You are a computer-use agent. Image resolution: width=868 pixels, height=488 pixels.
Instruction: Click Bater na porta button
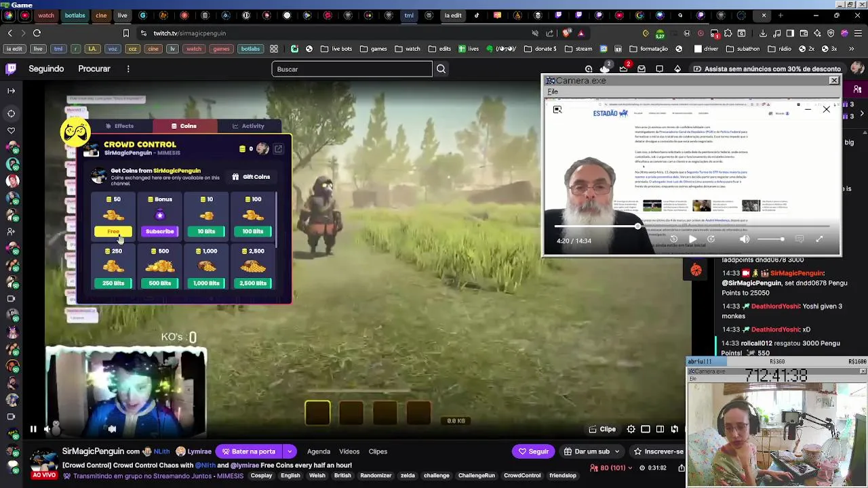coord(249,451)
